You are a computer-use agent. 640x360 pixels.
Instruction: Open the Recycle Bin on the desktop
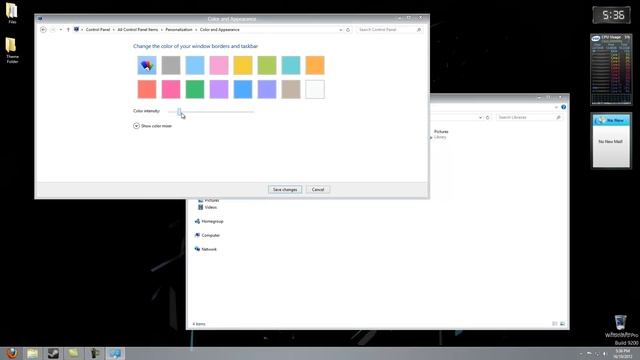tap(620, 322)
